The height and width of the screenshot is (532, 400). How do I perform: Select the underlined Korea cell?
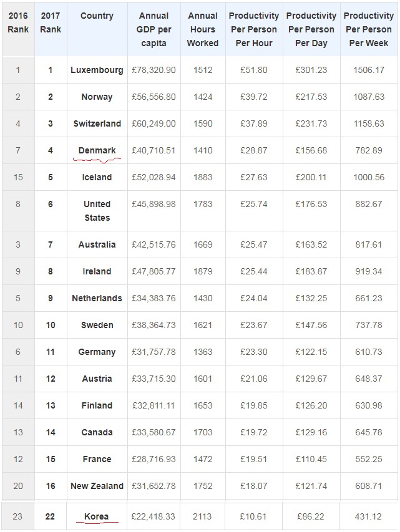click(x=97, y=517)
